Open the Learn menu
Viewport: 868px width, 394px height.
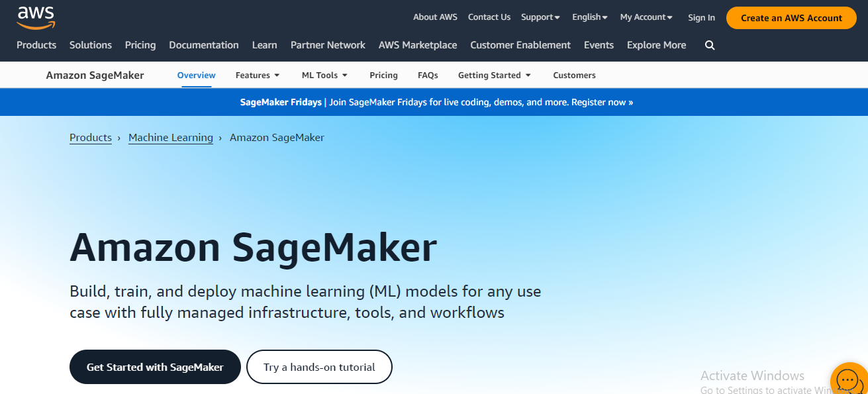coord(265,45)
